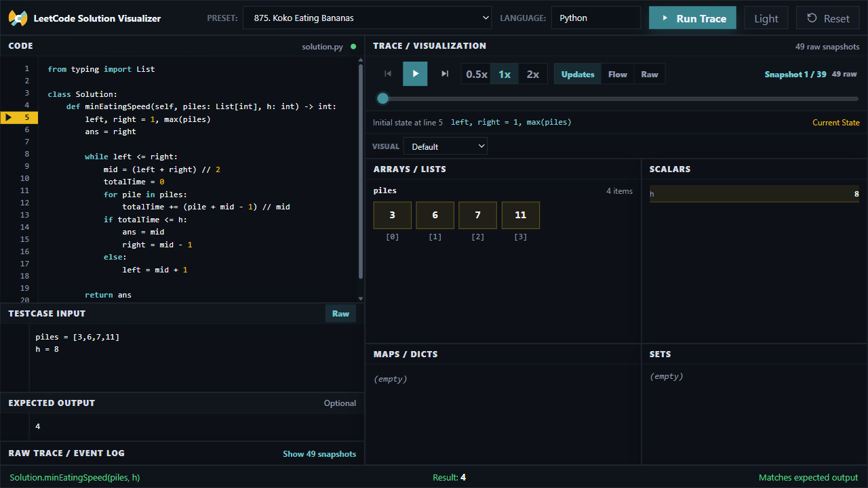Set playback speed to 0.5x

pos(477,74)
